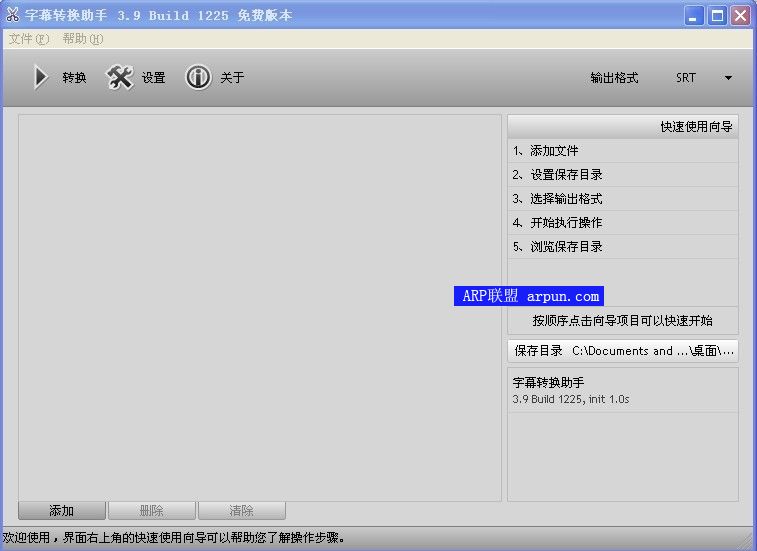Click the 清除 button
Viewport: 757px width, 551px height.
tap(241, 510)
